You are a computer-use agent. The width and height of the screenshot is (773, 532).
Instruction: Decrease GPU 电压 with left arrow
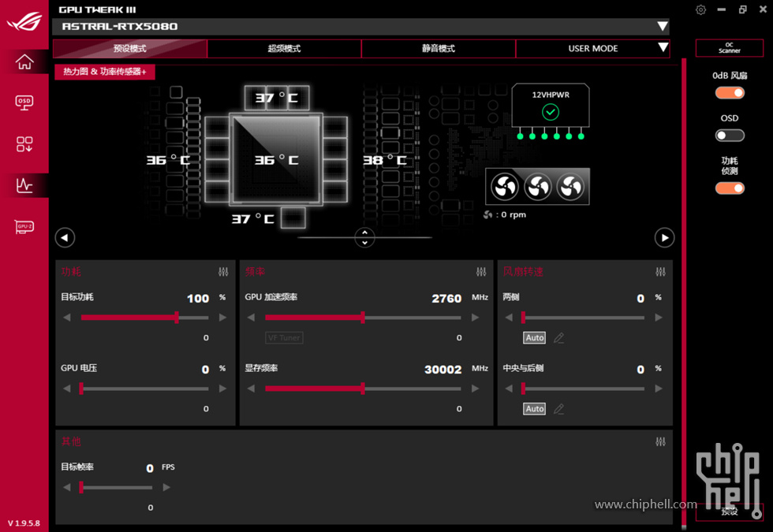click(x=67, y=389)
